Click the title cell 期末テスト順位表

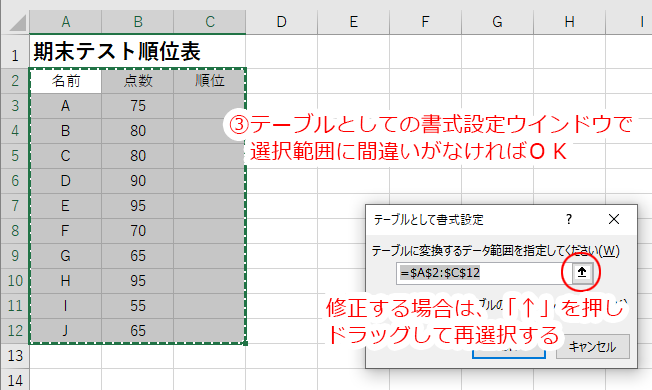(117, 52)
